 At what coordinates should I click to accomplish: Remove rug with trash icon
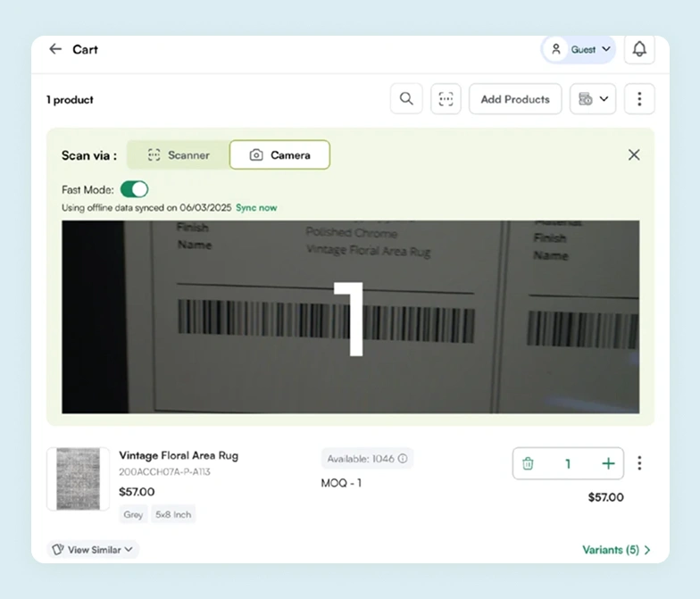pos(528,463)
